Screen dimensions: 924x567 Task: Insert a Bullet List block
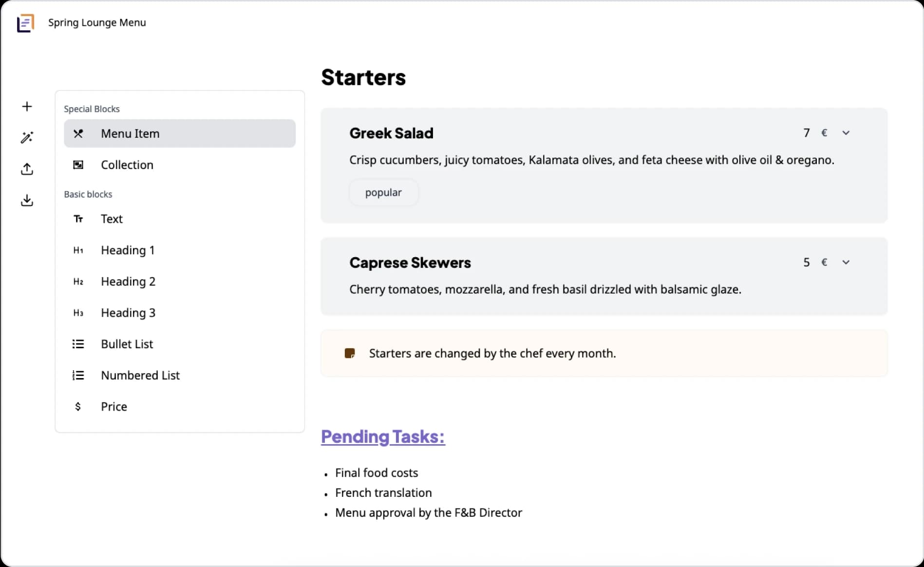[x=127, y=344]
